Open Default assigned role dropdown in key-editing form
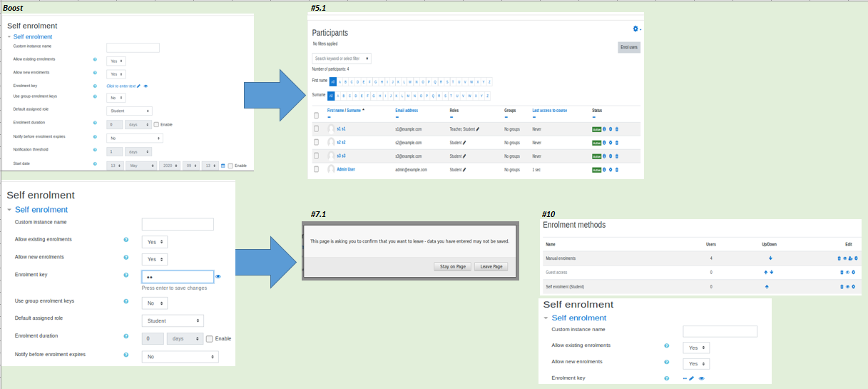The width and height of the screenshot is (868, 389). click(173, 321)
